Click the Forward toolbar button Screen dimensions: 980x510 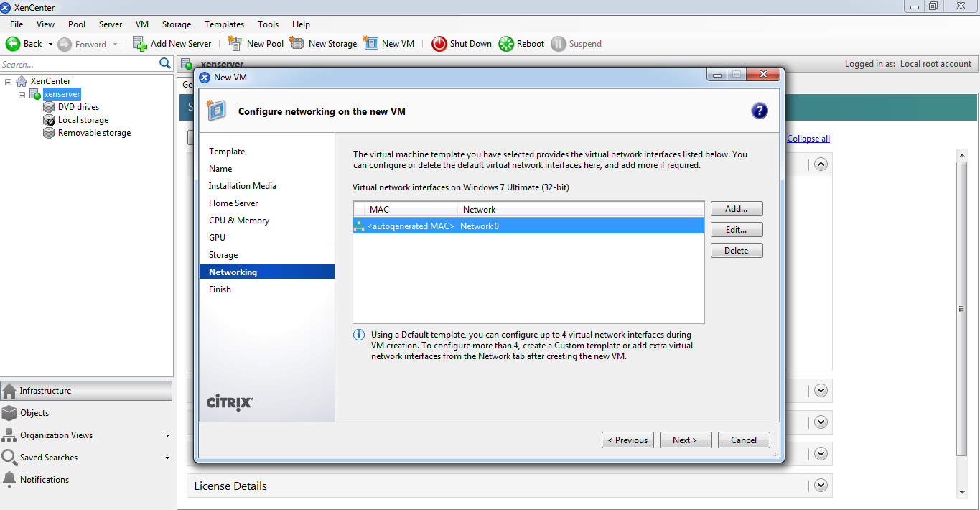[x=82, y=44]
